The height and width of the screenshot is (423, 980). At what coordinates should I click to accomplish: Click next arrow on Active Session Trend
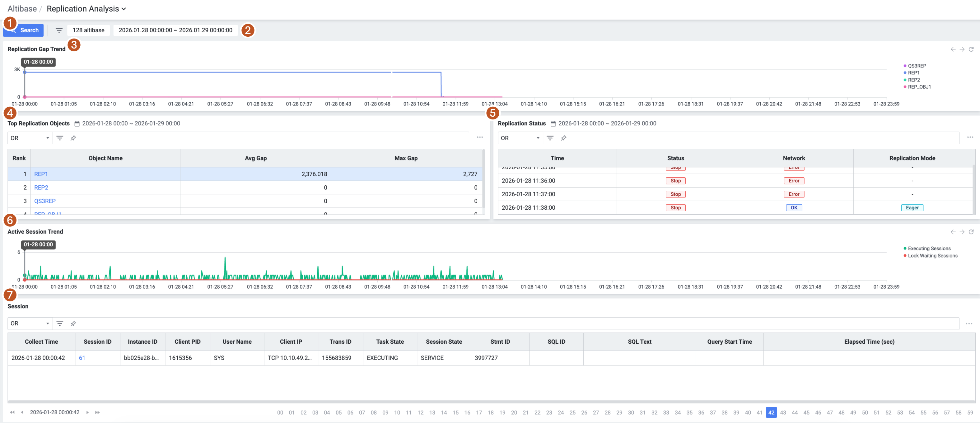click(x=962, y=232)
